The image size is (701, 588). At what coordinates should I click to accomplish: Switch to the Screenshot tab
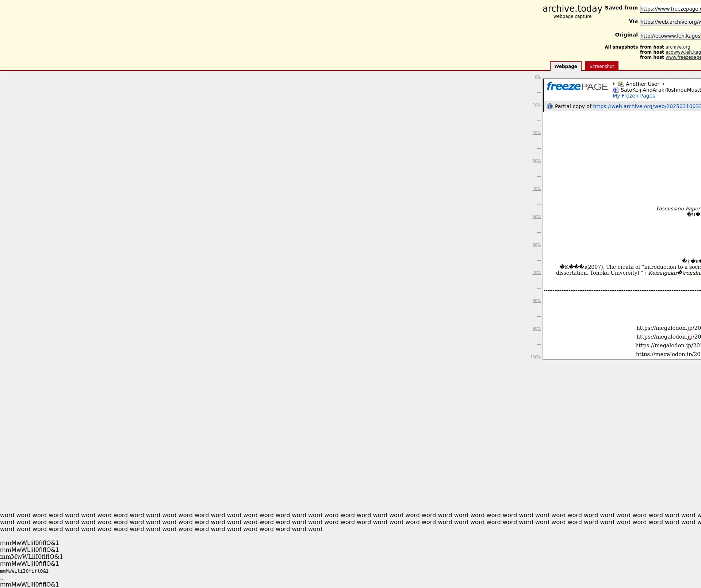click(601, 66)
